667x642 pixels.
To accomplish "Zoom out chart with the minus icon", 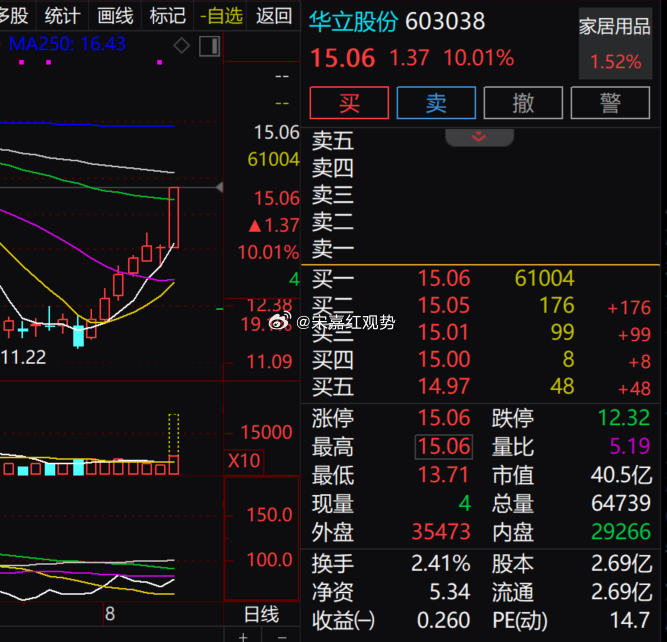I will [282, 637].
